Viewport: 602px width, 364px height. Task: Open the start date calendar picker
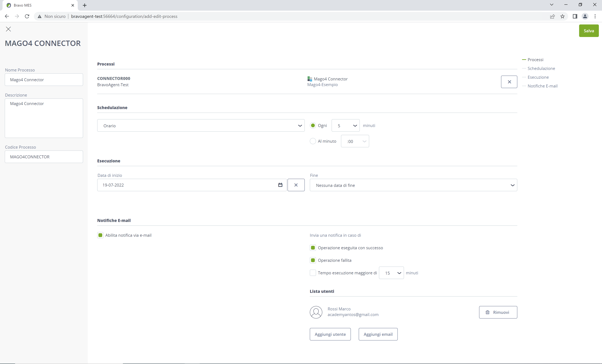tap(280, 185)
